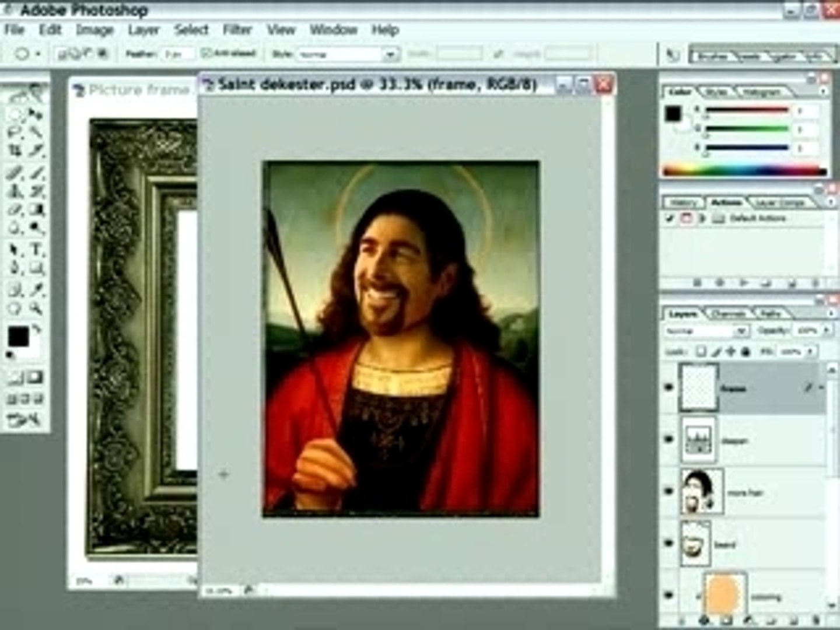Select the Hand tool
The width and height of the screenshot is (840, 630).
click(15, 308)
